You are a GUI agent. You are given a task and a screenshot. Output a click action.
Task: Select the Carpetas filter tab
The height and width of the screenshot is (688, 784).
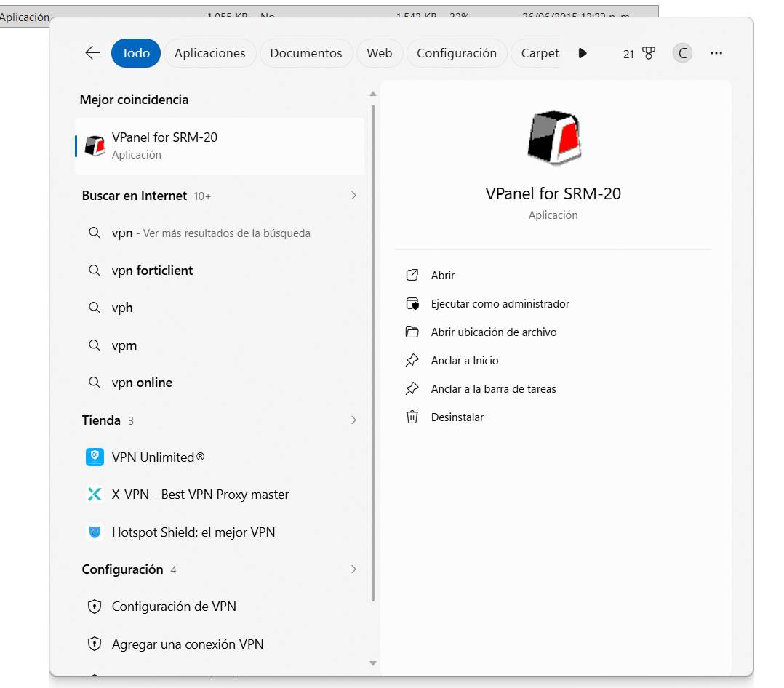coord(537,53)
